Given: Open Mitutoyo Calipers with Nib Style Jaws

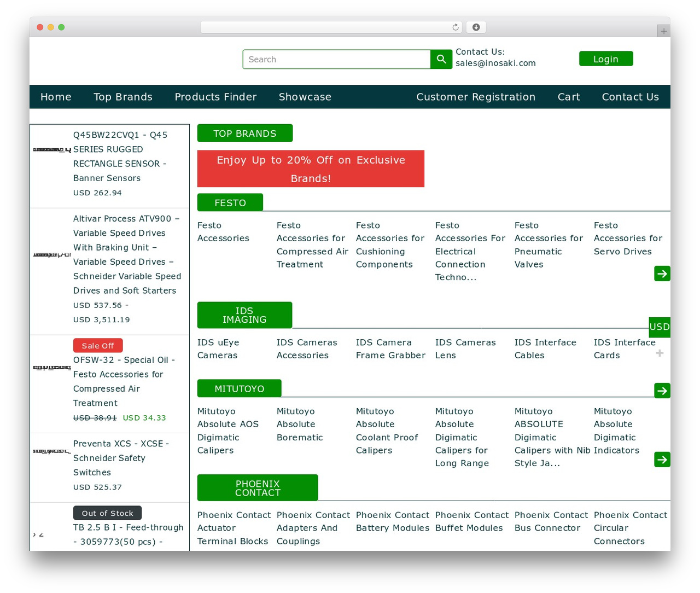Looking at the screenshot, I should click(552, 437).
